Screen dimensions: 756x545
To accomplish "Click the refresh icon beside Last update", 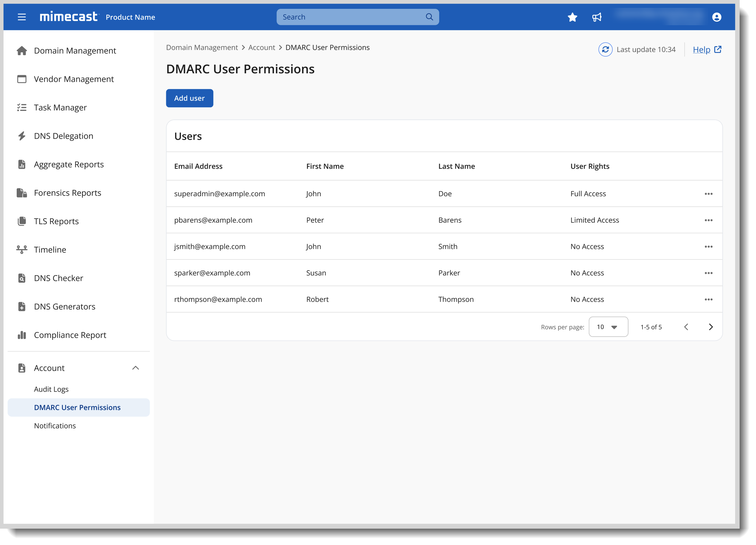I will (x=605, y=50).
